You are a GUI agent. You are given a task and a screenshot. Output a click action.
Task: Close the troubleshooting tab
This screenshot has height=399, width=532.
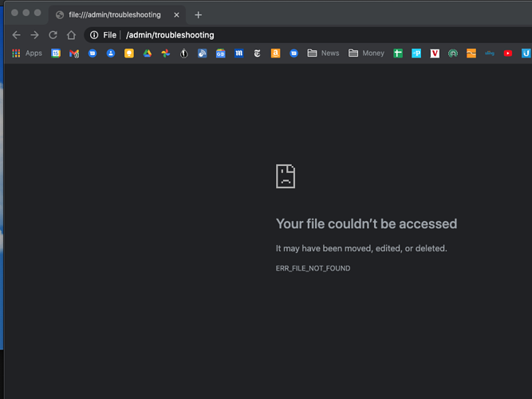pos(176,14)
